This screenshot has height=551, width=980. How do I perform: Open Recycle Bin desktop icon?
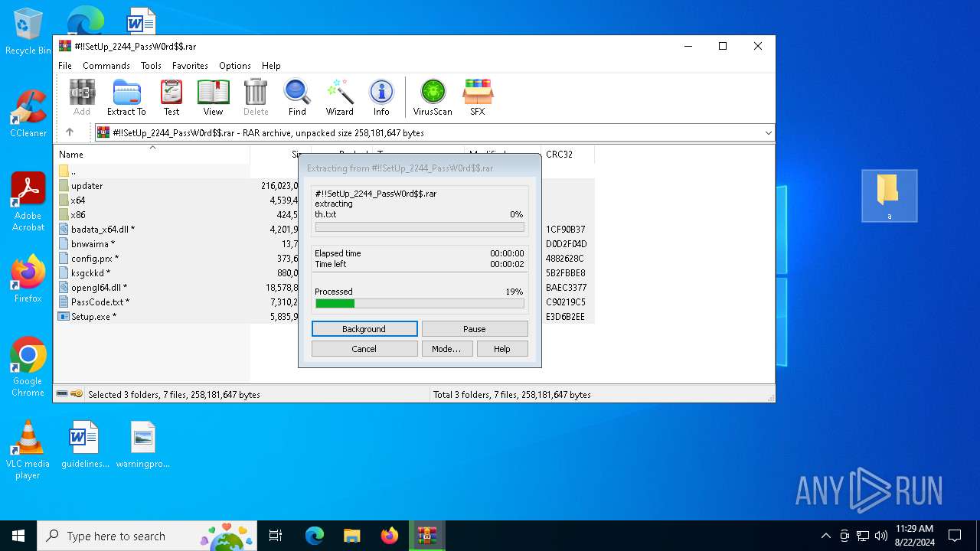coord(28,32)
